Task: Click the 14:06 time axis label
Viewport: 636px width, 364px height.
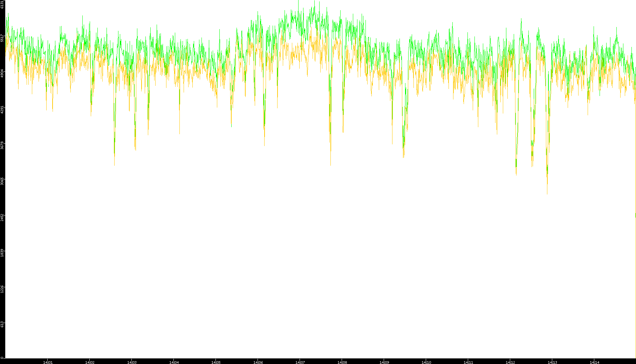Action: [258, 362]
